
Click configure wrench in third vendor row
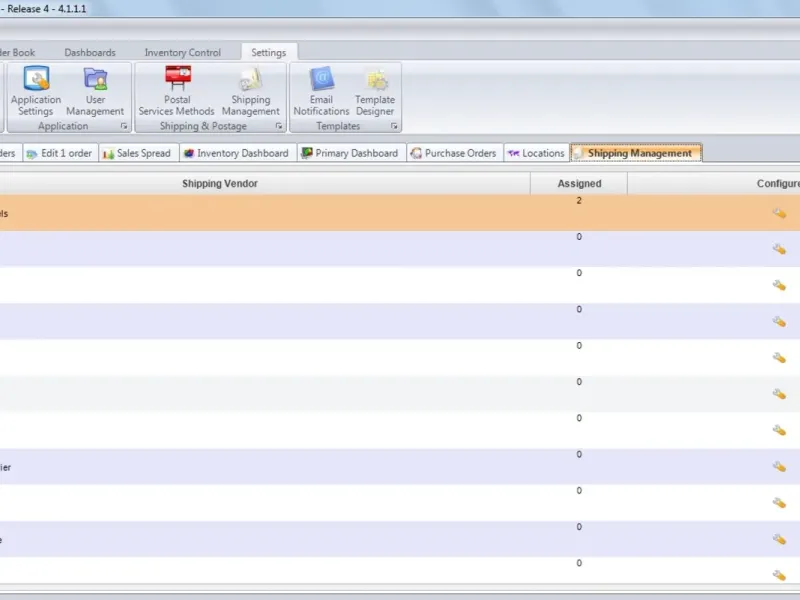779,286
